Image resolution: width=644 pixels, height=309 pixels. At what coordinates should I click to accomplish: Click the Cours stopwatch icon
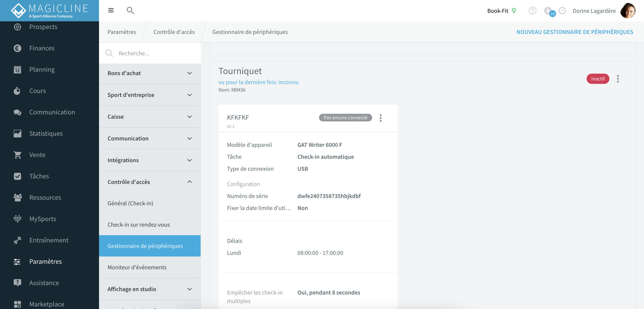click(x=17, y=91)
